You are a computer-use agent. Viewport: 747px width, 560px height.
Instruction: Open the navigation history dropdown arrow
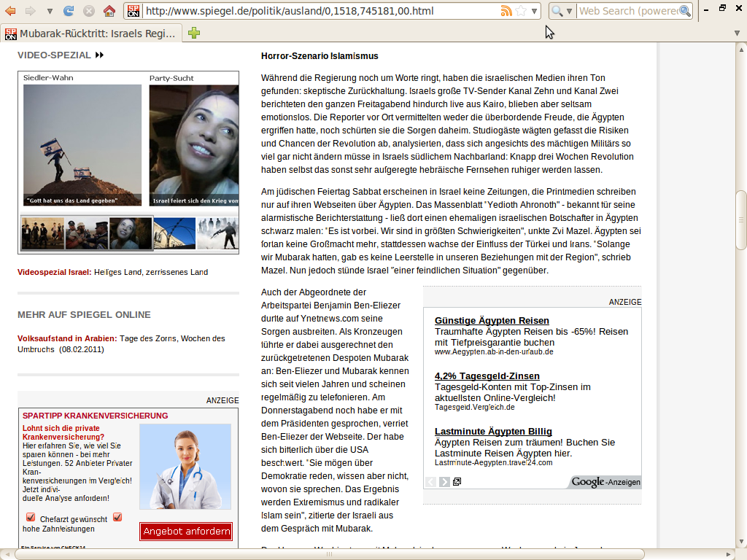tap(50, 11)
